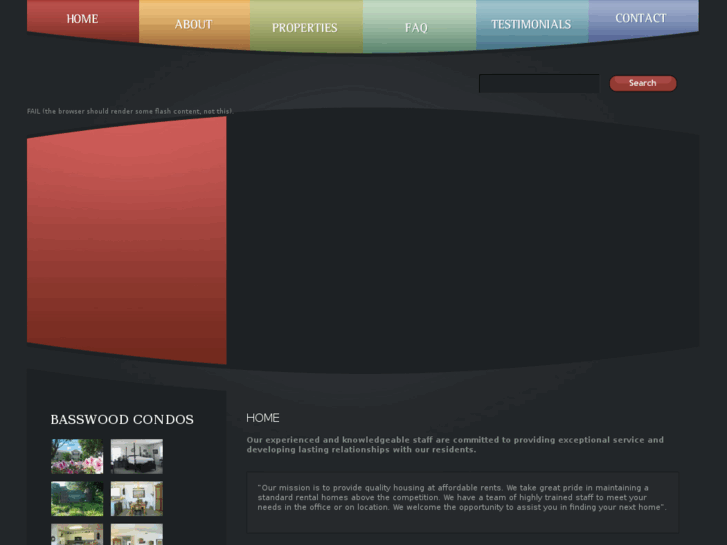This screenshot has height=545, width=727.
Task: View the Testimonials tab
Action: 531,24
